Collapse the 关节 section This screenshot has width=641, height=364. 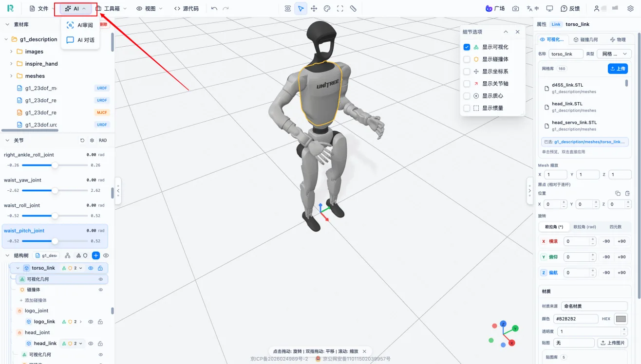[7, 141]
